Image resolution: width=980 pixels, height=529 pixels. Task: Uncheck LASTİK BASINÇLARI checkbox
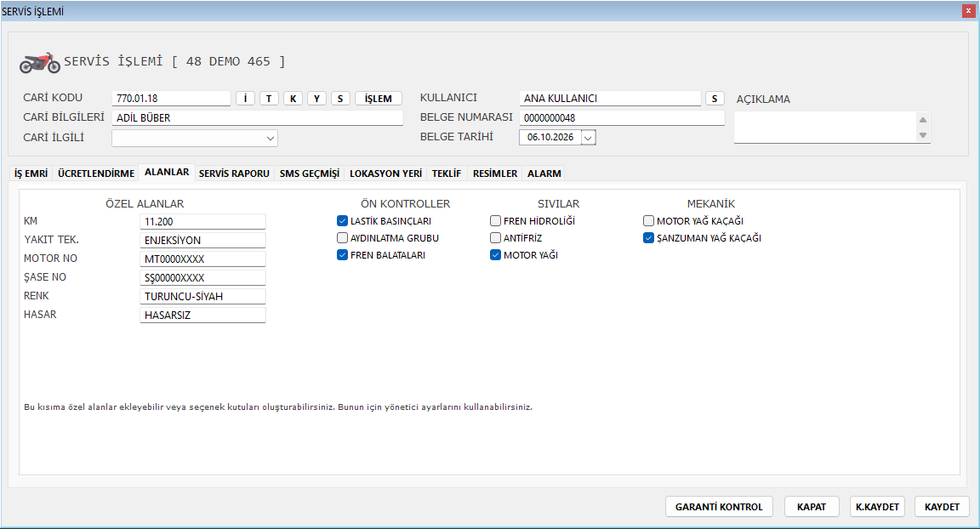click(342, 220)
